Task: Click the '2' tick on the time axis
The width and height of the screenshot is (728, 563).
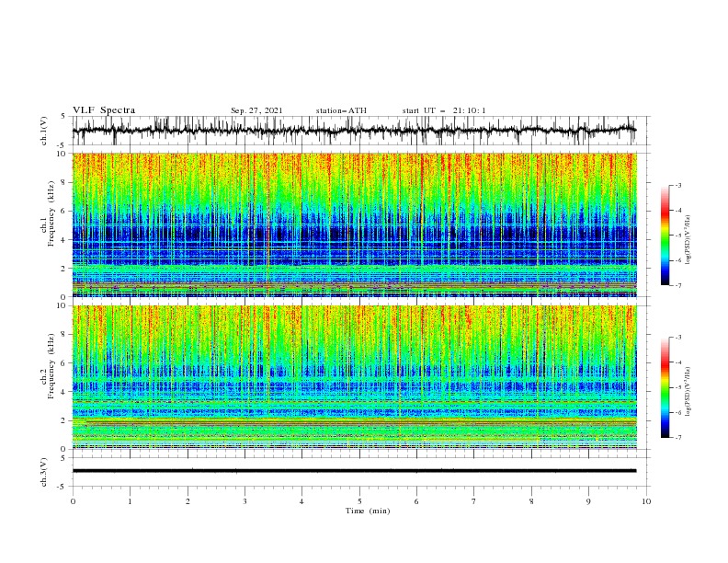Action: click(188, 501)
